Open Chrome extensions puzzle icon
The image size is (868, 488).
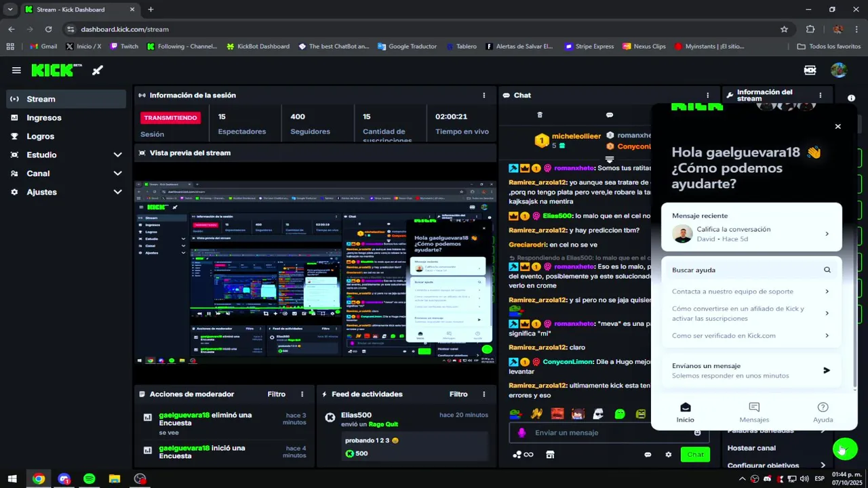(810, 29)
